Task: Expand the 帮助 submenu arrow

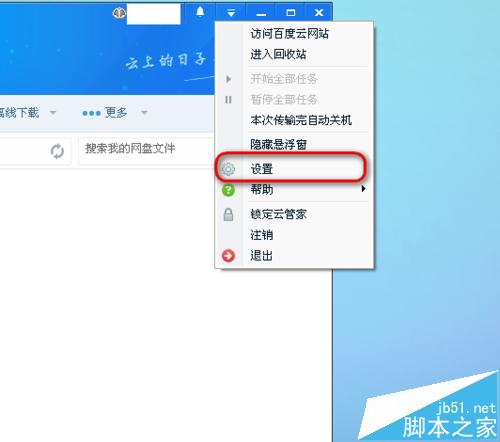Action: click(363, 189)
